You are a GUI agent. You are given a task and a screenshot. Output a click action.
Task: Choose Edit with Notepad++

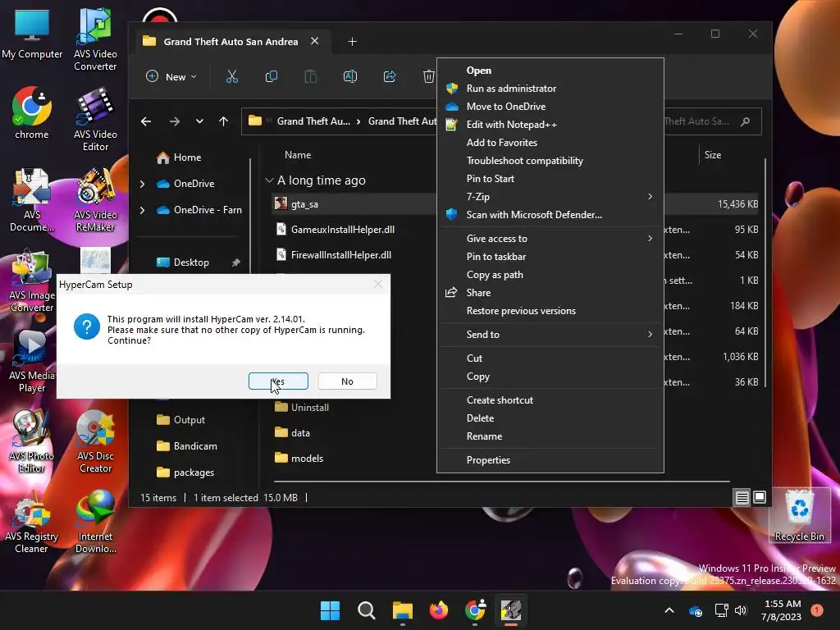click(550, 125)
